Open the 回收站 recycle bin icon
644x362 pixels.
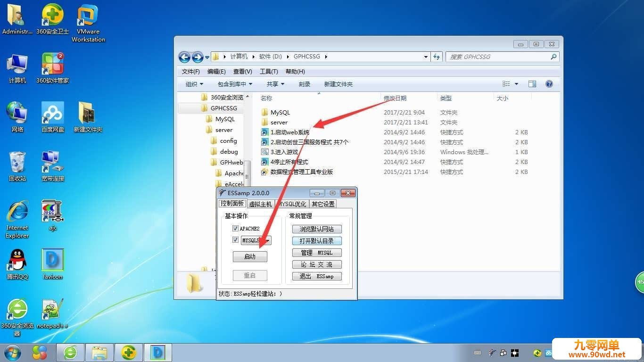17,166
